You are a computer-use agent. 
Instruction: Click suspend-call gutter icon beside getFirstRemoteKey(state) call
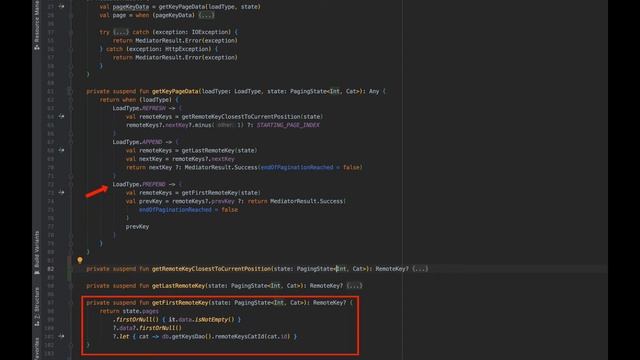click(x=61, y=192)
